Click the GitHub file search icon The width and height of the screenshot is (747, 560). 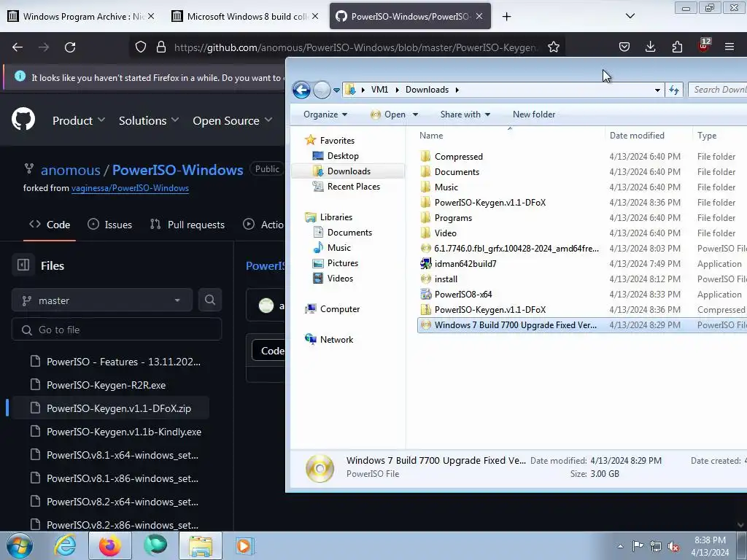click(209, 300)
